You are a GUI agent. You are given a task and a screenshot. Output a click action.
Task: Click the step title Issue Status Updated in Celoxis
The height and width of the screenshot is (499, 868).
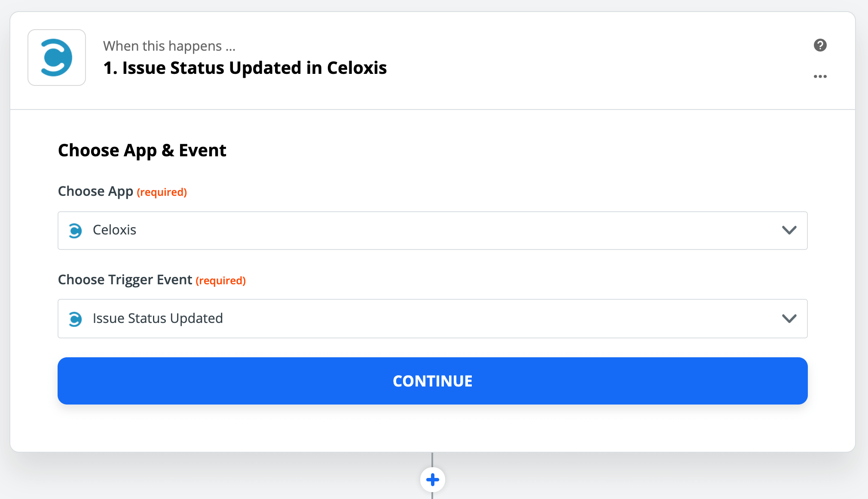pos(254,68)
